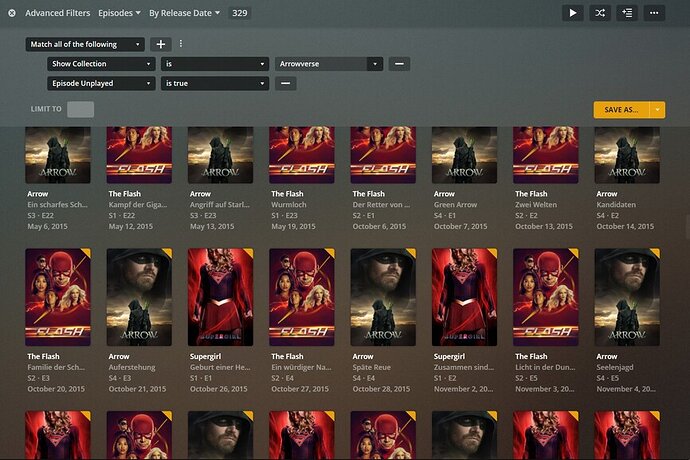Open The Flash Zwei Welten poster
Image resolution: width=690 pixels, height=460 pixels.
[x=546, y=155]
